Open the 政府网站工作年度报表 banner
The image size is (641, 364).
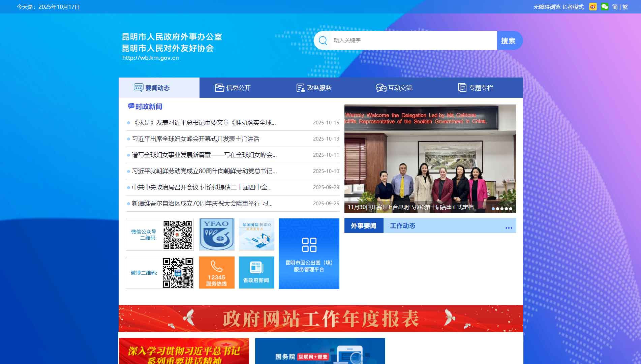[x=321, y=318]
